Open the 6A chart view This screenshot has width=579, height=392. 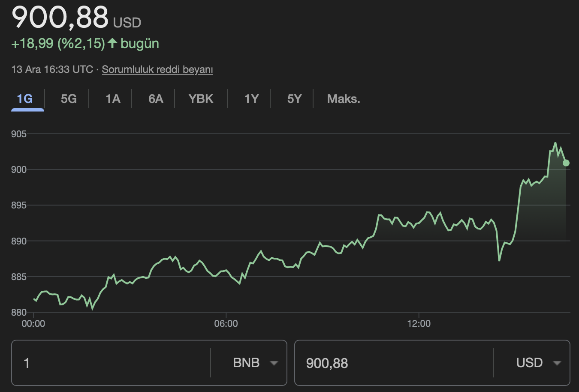pos(155,99)
